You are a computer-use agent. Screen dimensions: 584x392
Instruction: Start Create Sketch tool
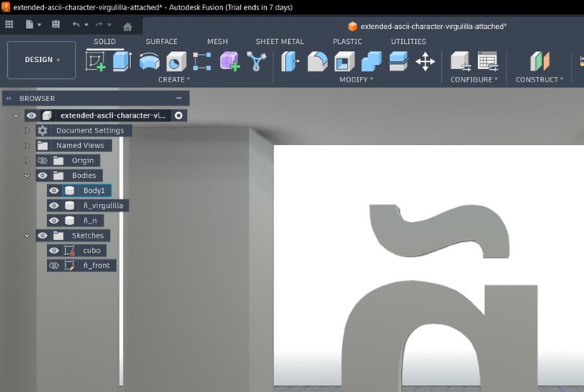pos(96,61)
